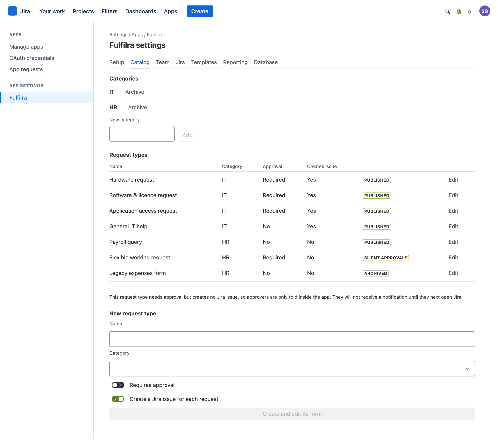Click the General IT help name cell

(x=128, y=226)
